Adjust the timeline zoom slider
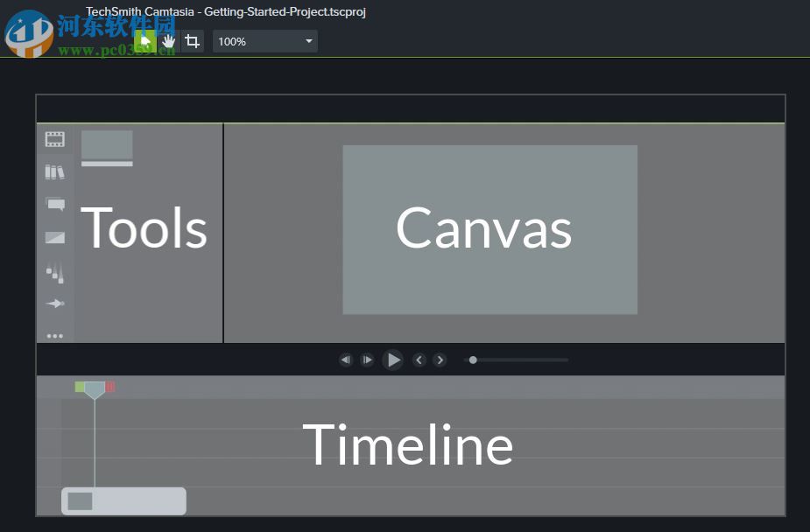The width and height of the screenshot is (810, 532). (x=473, y=360)
